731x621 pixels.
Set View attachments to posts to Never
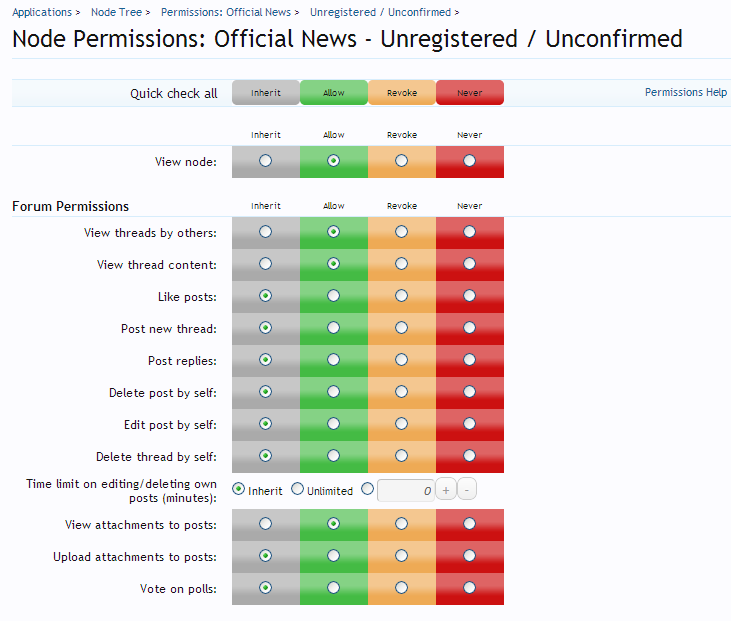point(469,524)
